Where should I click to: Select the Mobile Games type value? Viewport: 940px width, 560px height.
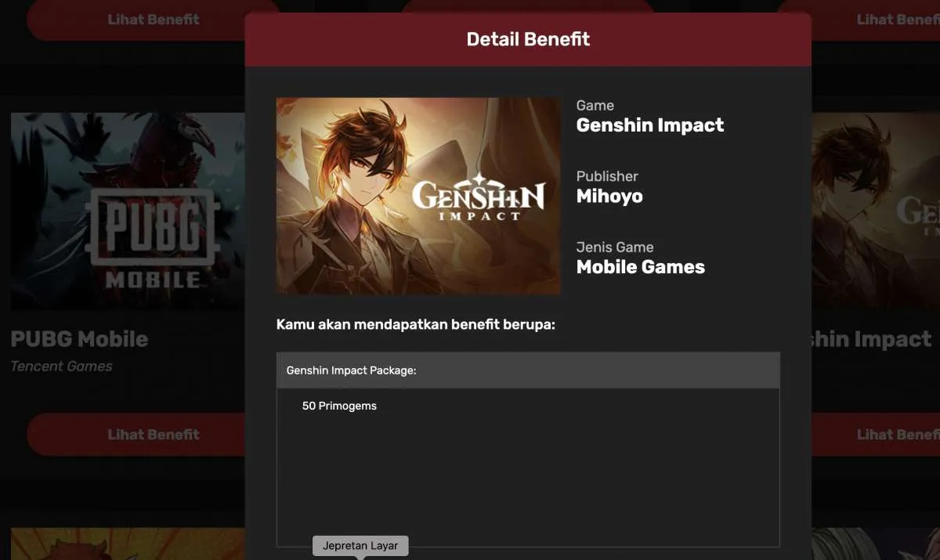(641, 267)
